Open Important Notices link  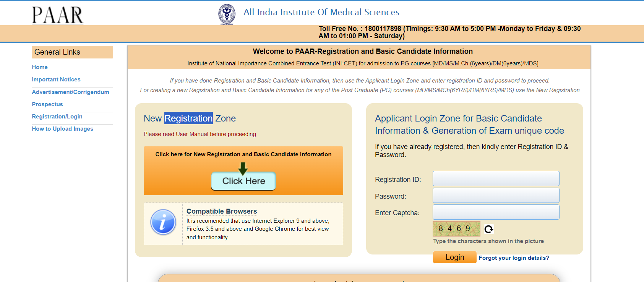[56, 79]
